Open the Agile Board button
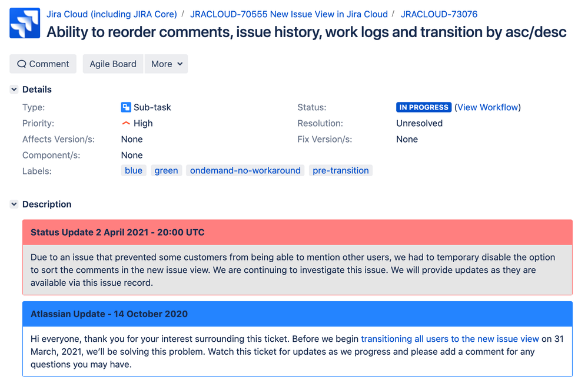 click(113, 64)
